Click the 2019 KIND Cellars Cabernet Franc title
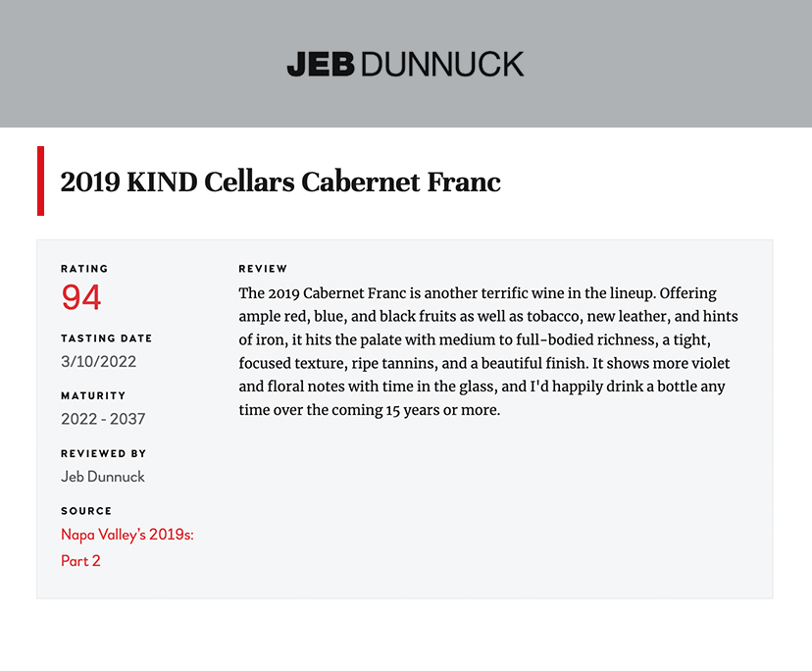The image size is (812, 671). (x=280, y=181)
